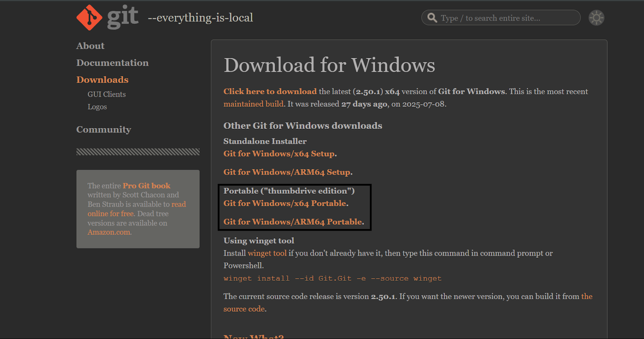
Task: Download Git for Windows/ARM64 Portable
Action: tap(293, 222)
